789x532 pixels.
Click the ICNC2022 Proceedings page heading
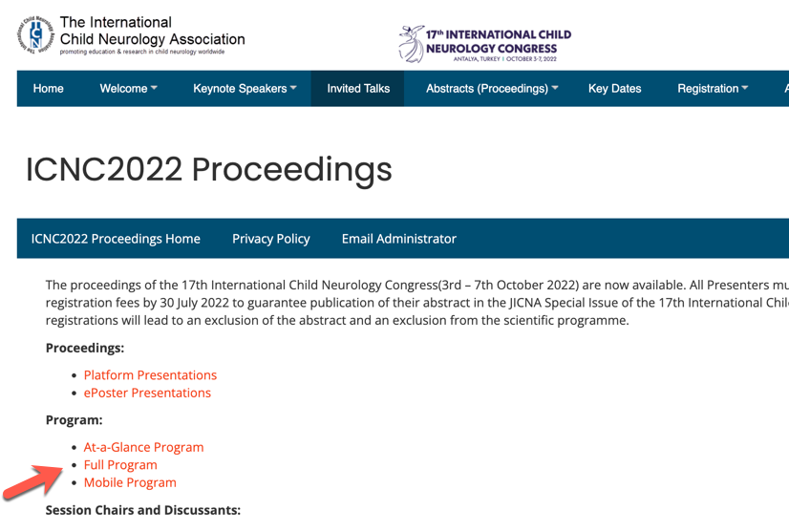click(209, 169)
